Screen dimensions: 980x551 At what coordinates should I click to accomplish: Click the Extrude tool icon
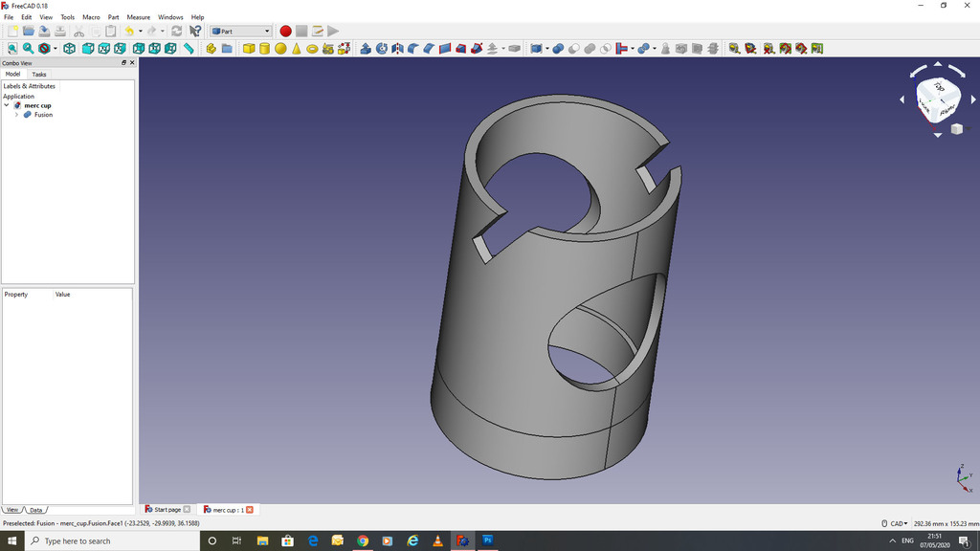pyautogui.click(x=366, y=49)
